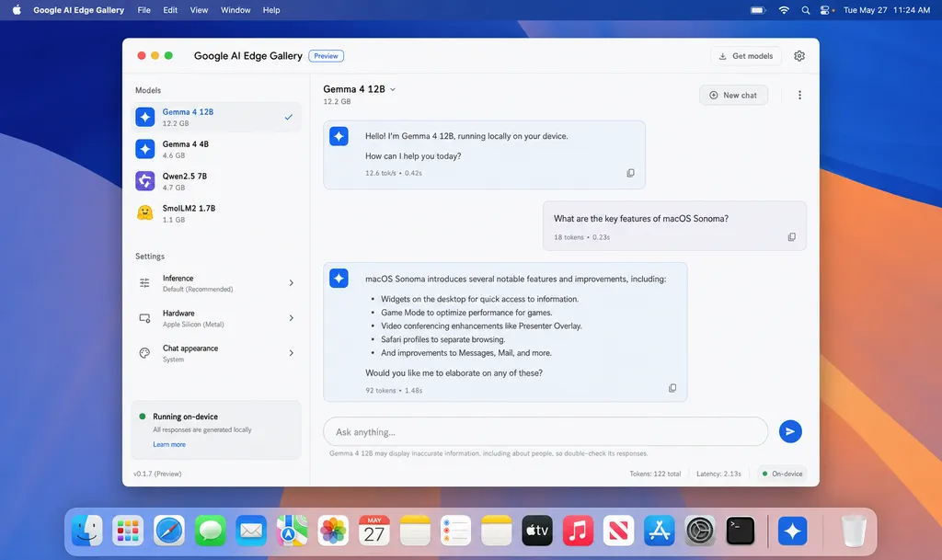Click the On-device status indicator
Viewport: 942px width, 560px height.
coord(782,474)
